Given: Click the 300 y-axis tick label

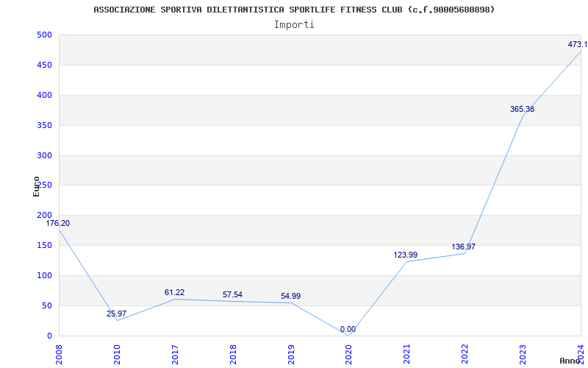Looking at the screenshot, I should point(44,155).
